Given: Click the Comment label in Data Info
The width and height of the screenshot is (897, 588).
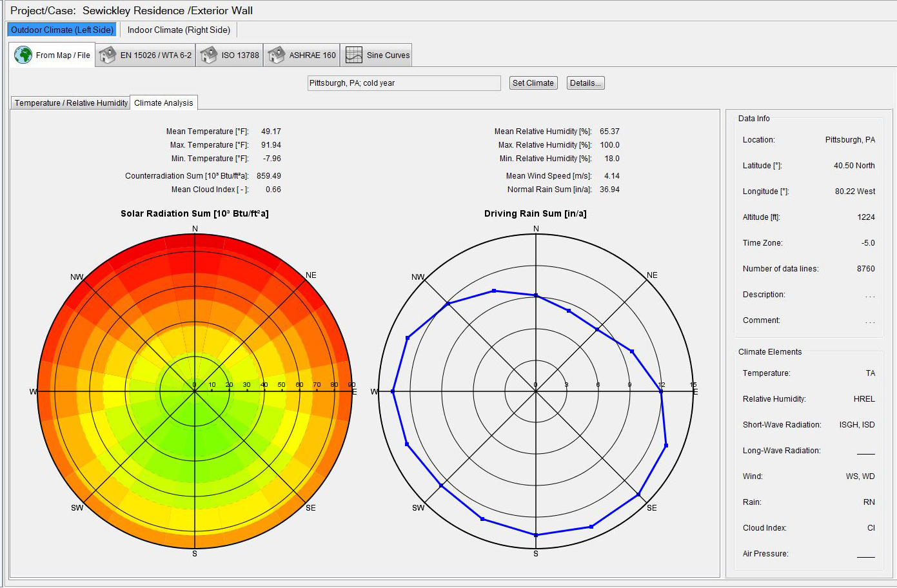Looking at the screenshot, I should [761, 320].
